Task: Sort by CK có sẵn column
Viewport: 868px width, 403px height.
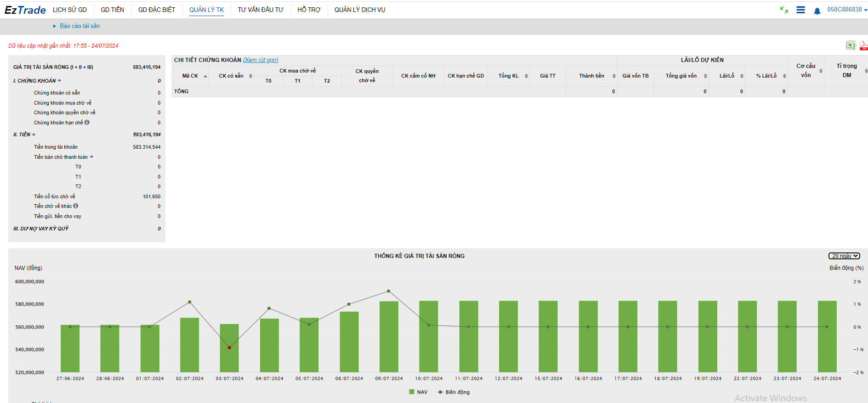Action: pos(250,76)
